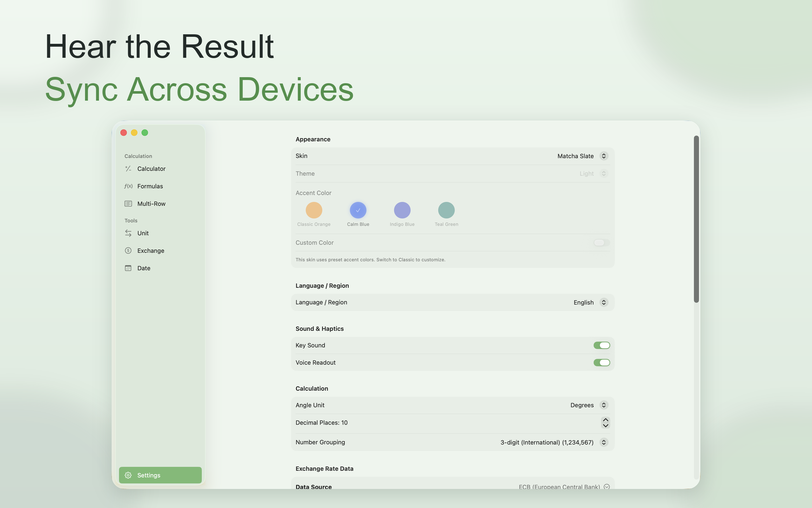The height and width of the screenshot is (508, 812).
Task: Open the Formulas page
Action: pos(160,186)
